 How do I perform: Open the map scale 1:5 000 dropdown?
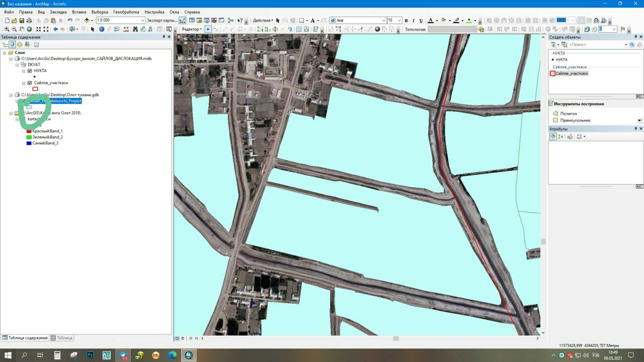pos(143,21)
